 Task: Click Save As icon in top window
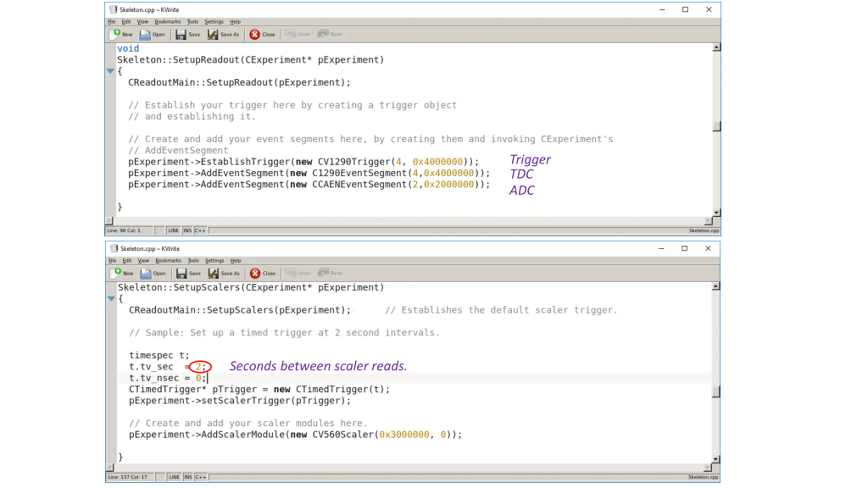click(213, 34)
